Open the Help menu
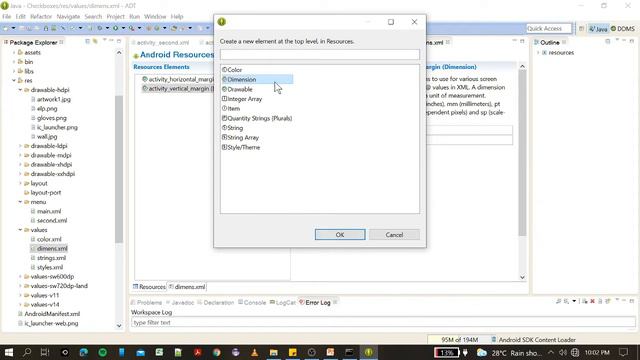Screen dimensions: 640x360 point(177,17)
